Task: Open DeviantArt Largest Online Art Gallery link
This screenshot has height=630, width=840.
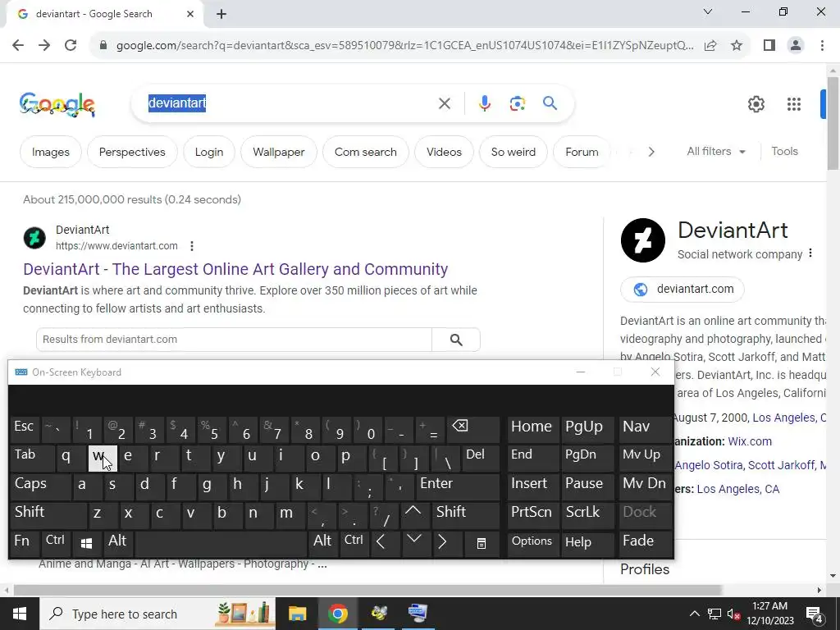Action: (235, 269)
